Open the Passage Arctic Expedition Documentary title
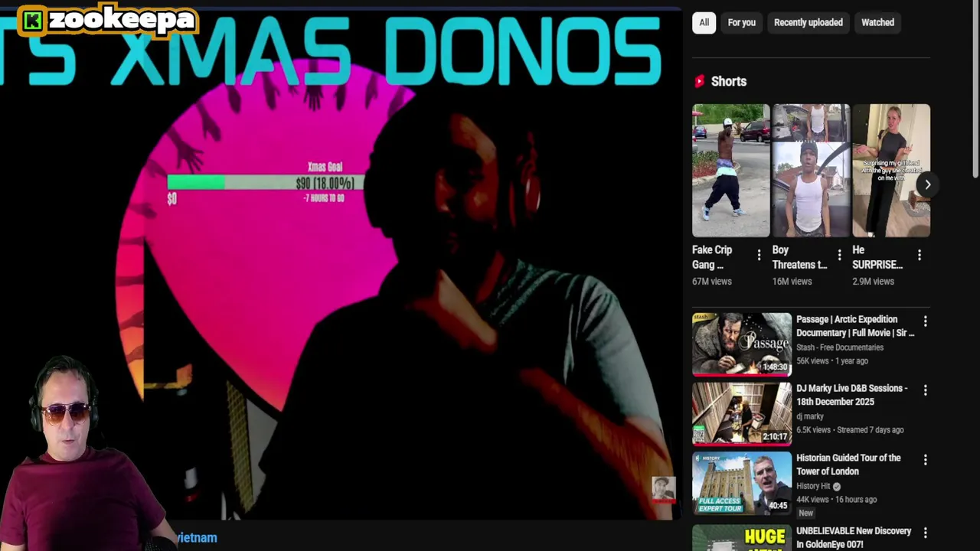This screenshot has height=551, width=980. 855,326
